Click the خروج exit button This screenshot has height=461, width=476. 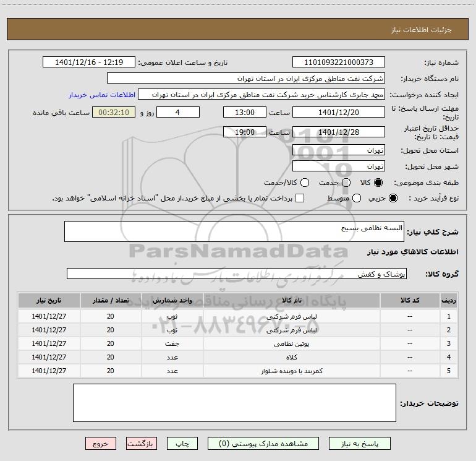[101, 444]
